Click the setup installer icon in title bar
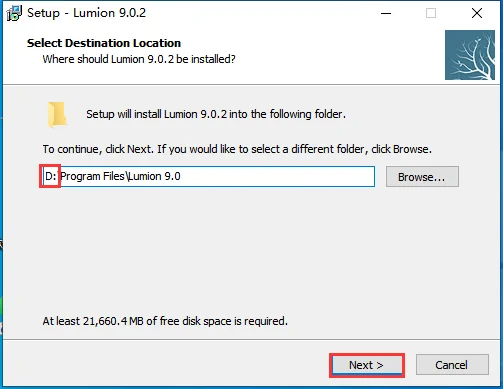The image size is (503, 389). pos(14,13)
